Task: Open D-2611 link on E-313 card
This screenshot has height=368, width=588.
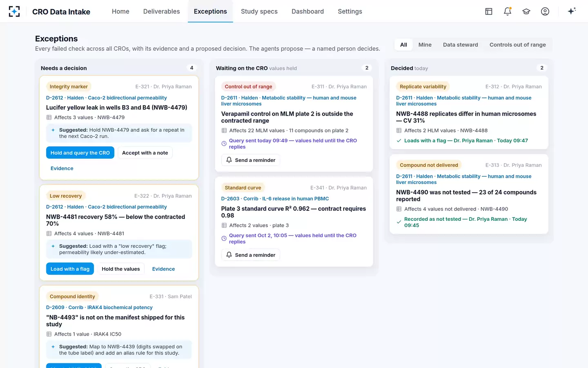Action: tap(463, 179)
